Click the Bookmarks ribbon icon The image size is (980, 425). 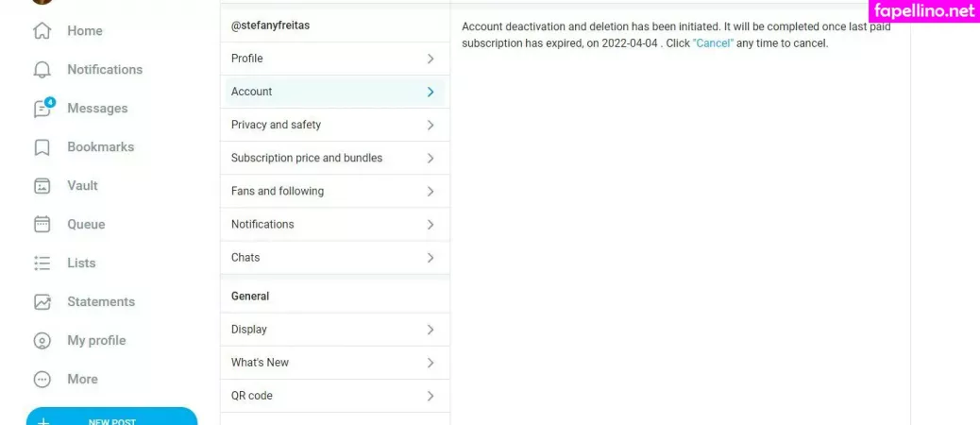tap(42, 147)
